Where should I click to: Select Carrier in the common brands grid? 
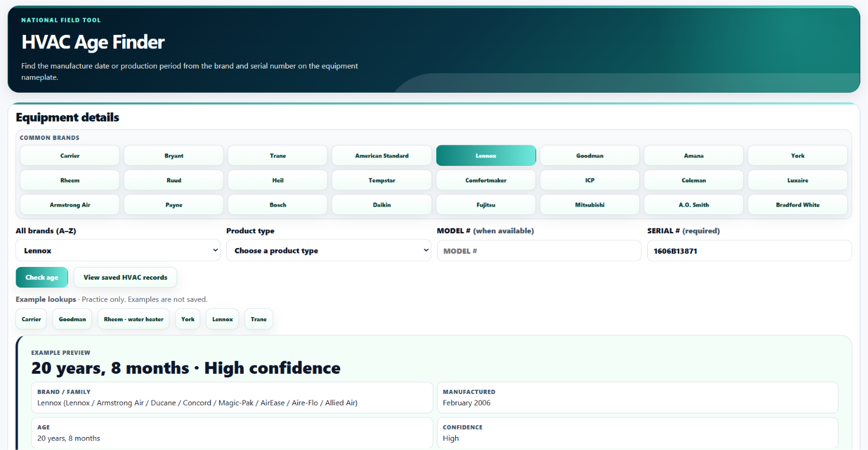coord(70,156)
